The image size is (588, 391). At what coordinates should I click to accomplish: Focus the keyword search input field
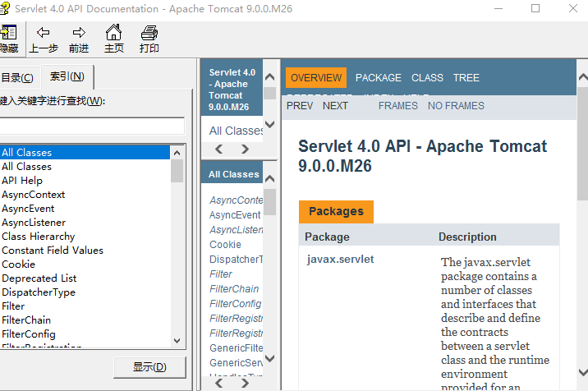pos(92,126)
